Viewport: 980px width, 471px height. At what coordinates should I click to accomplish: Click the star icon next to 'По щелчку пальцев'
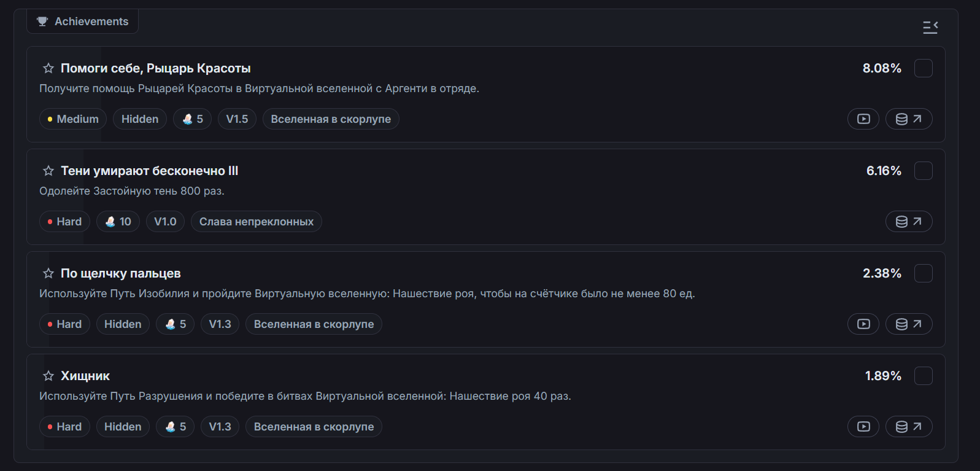[x=48, y=273]
